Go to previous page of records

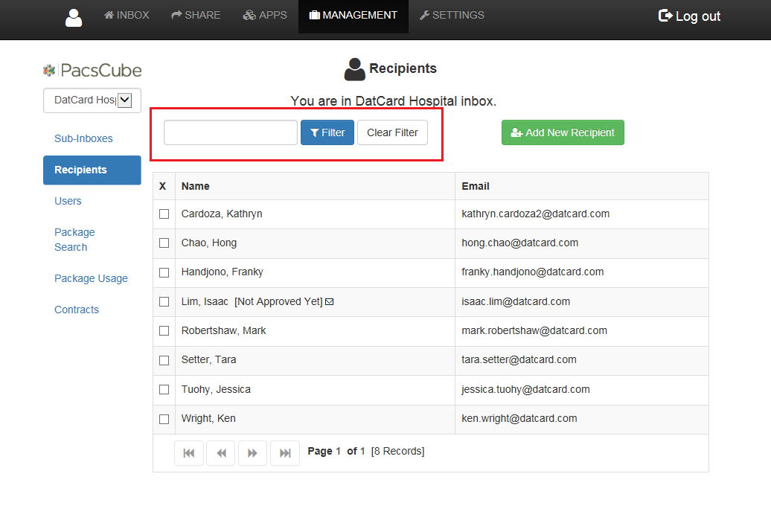tap(221, 453)
